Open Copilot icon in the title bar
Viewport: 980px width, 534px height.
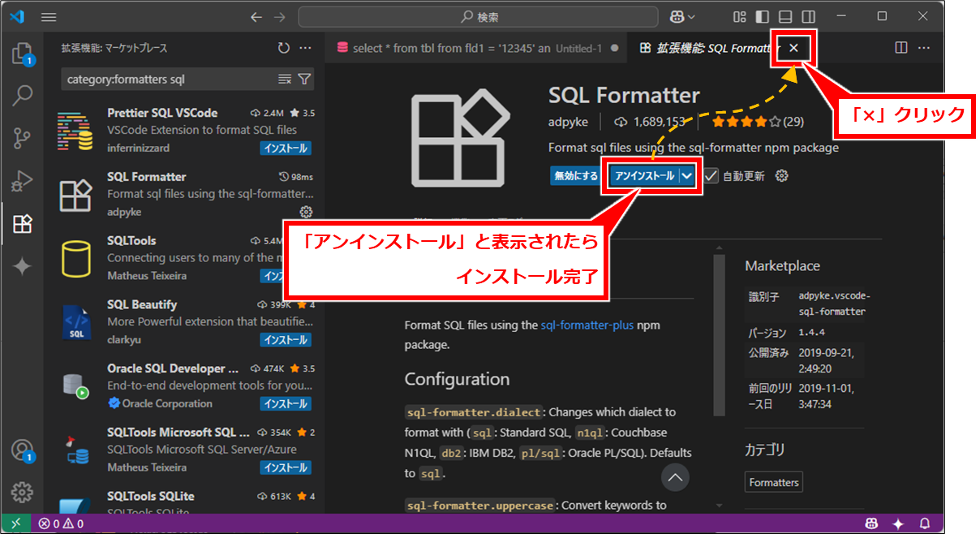[677, 16]
